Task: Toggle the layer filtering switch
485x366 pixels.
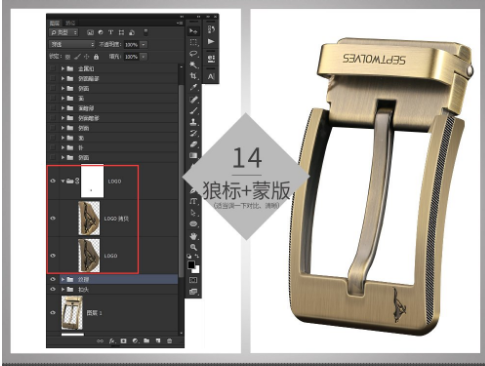Action: click(x=146, y=32)
